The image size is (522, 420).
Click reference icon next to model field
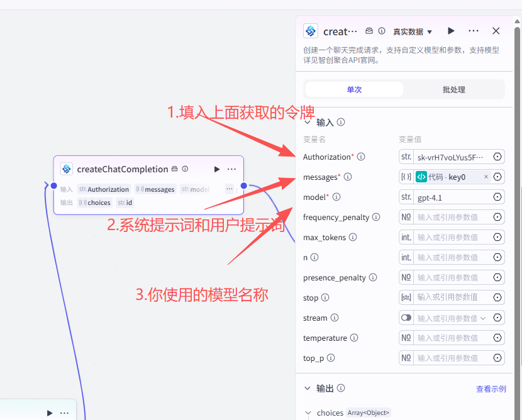tap(497, 197)
